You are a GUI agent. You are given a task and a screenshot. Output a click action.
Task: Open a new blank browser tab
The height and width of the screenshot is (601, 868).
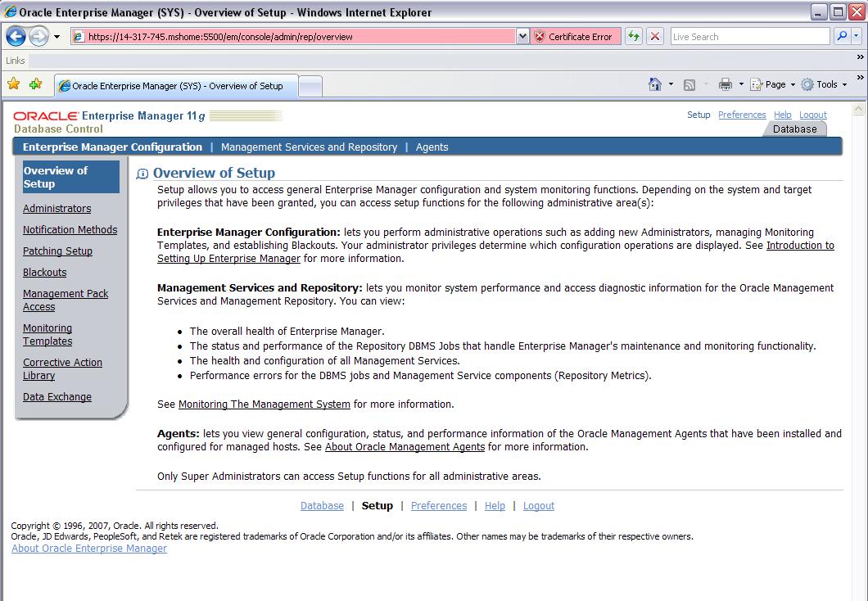(x=310, y=86)
